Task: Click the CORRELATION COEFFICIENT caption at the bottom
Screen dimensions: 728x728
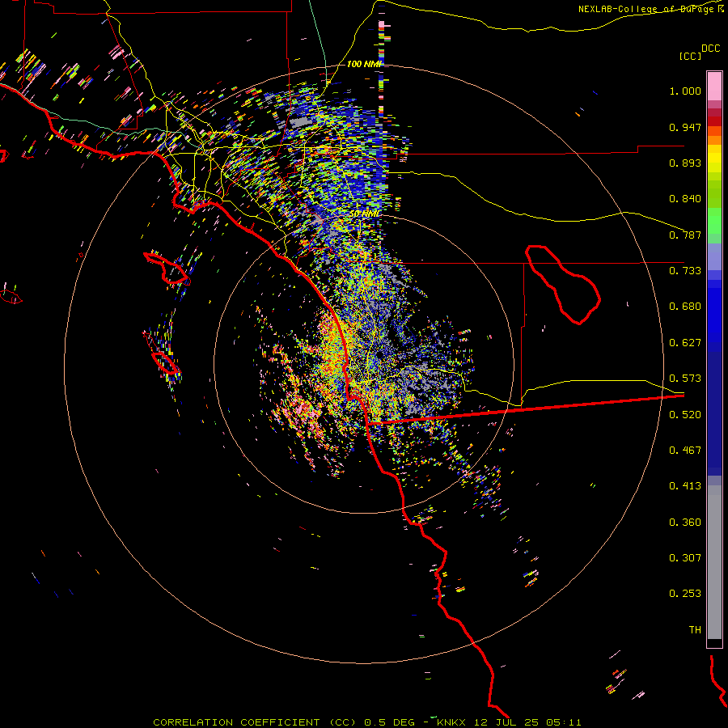Action: (x=366, y=722)
